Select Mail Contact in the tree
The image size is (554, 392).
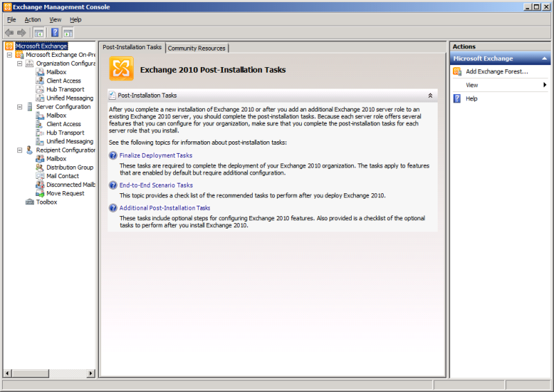pyautogui.click(x=62, y=176)
